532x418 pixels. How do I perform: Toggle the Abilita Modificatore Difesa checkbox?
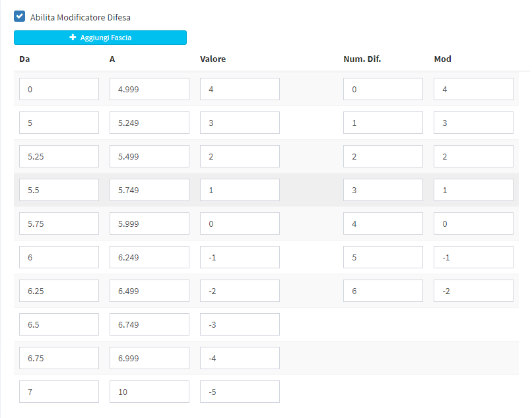click(20, 16)
